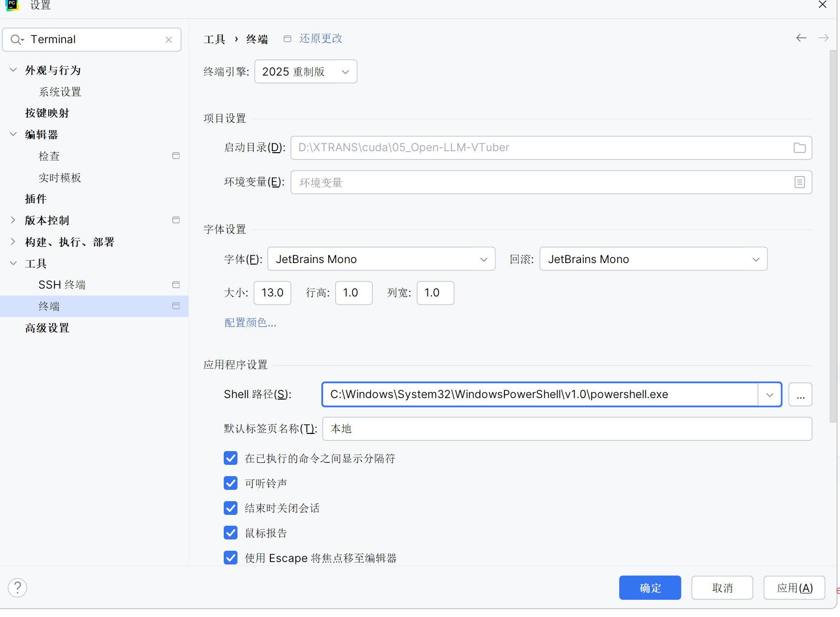This screenshot has width=840, height=617.
Task: Click project-level icon beside 检查
Action: point(176,156)
